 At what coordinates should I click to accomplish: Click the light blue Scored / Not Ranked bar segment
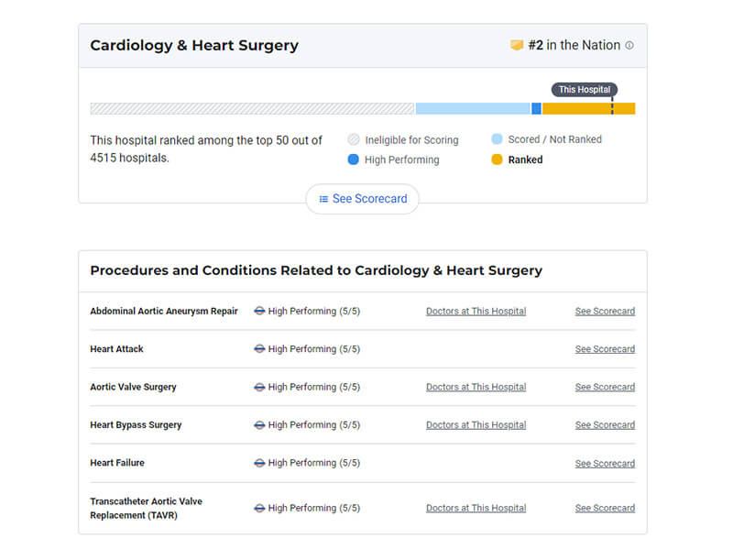click(473, 108)
